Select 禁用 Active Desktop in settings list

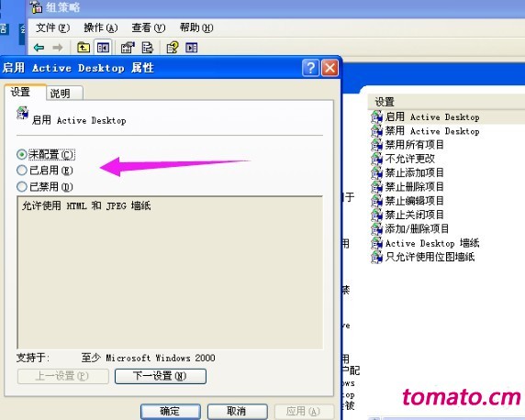(432, 131)
